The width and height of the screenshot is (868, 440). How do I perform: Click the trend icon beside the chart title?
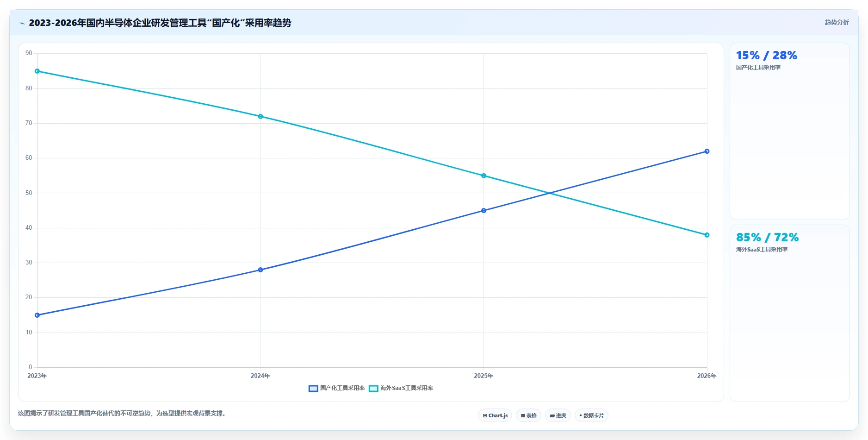click(22, 23)
